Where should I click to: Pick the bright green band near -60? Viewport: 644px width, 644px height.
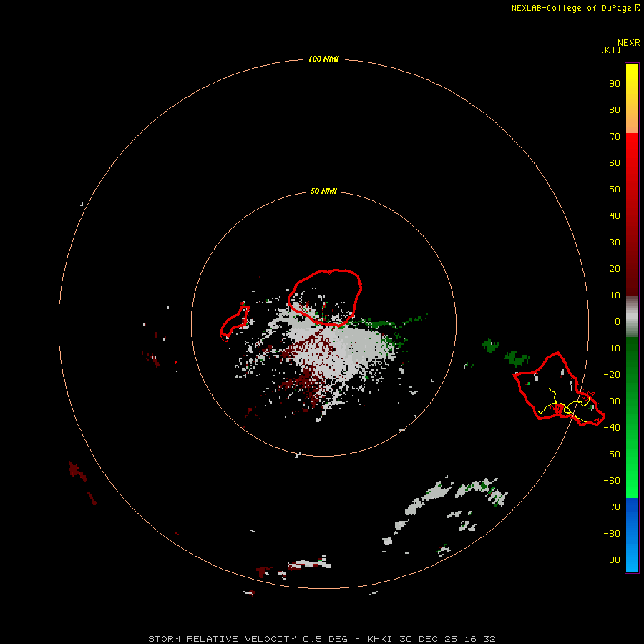pyautogui.click(x=632, y=481)
